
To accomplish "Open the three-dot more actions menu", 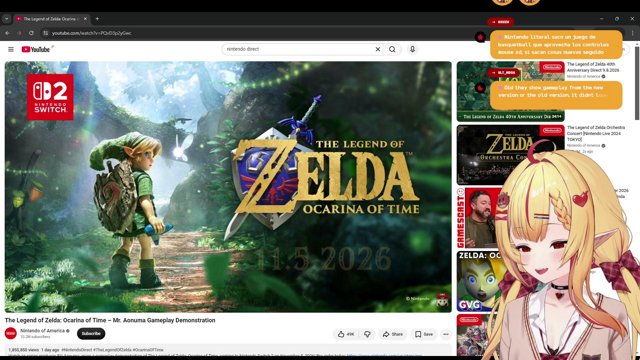I will pos(446,334).
